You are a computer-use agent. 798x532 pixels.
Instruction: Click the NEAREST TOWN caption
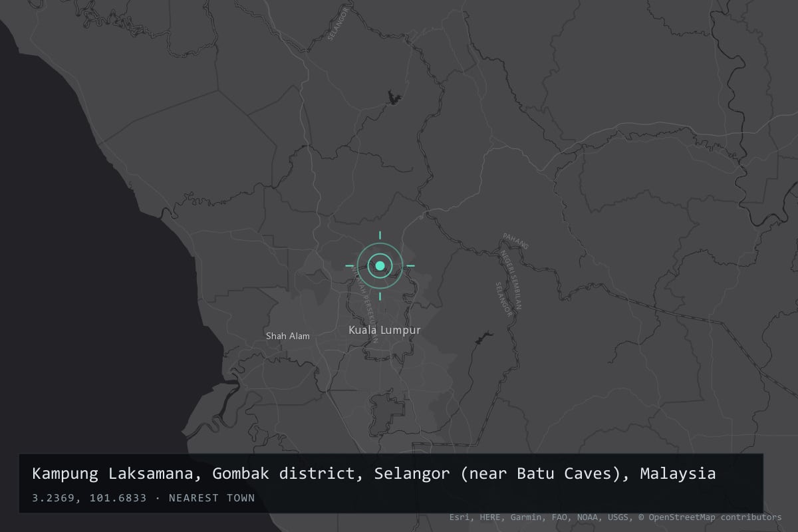coord(211,497)
